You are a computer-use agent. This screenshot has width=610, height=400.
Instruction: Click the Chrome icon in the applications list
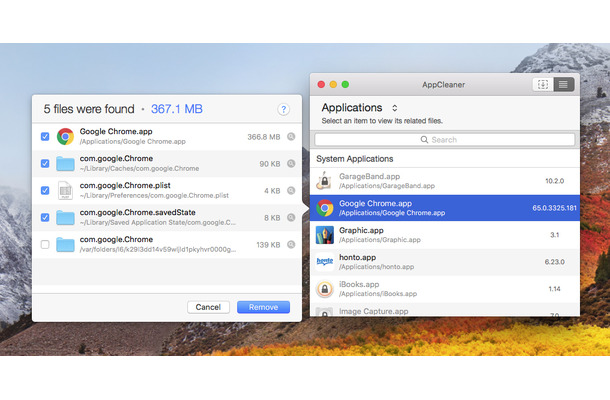[324, 208]
